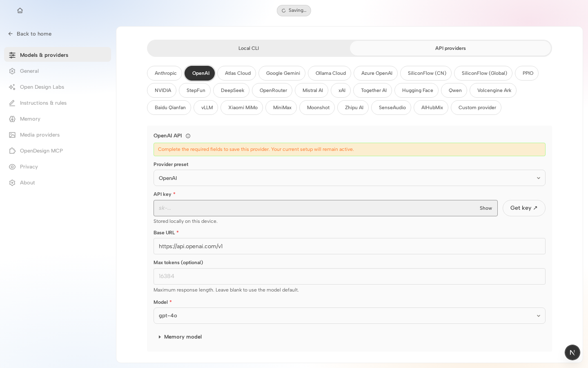Pick the SiliconFlow (CN) provider
This screenshot has width=588, height=368.
pos(426,73)
